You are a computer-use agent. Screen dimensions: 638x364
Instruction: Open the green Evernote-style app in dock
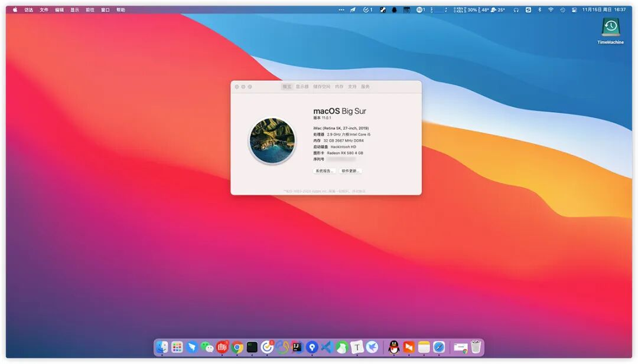pos(342,347)
